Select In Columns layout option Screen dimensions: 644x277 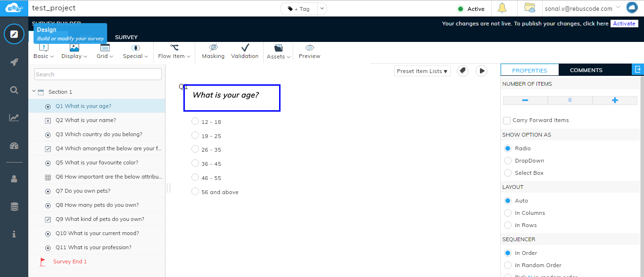[508, 213]
